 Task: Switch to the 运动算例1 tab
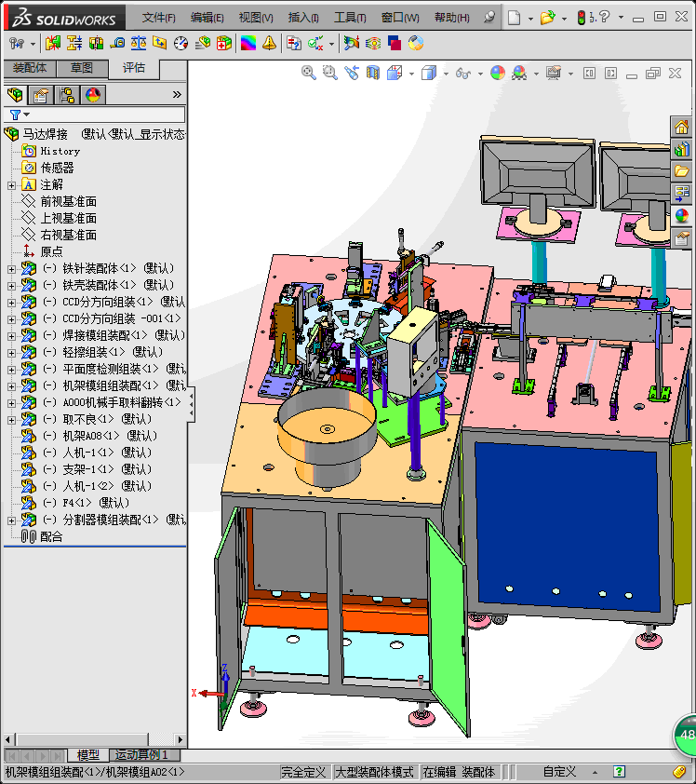141,754
